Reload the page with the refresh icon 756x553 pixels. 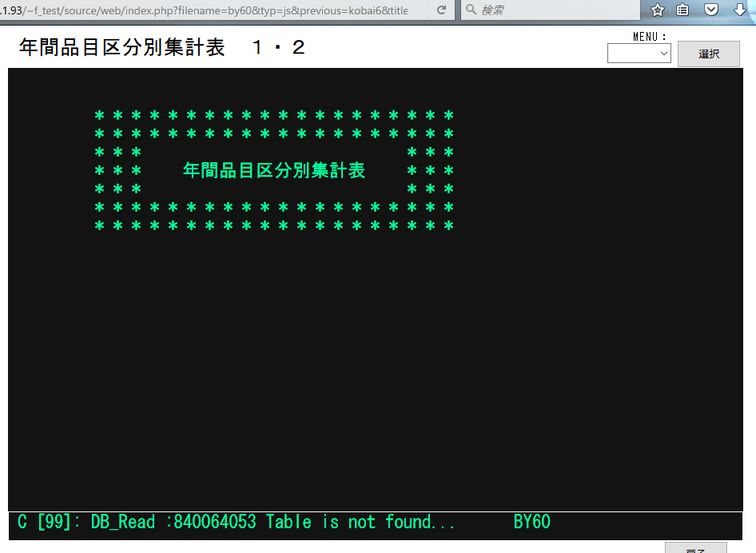pyautogui.click(x=441, y=10)
